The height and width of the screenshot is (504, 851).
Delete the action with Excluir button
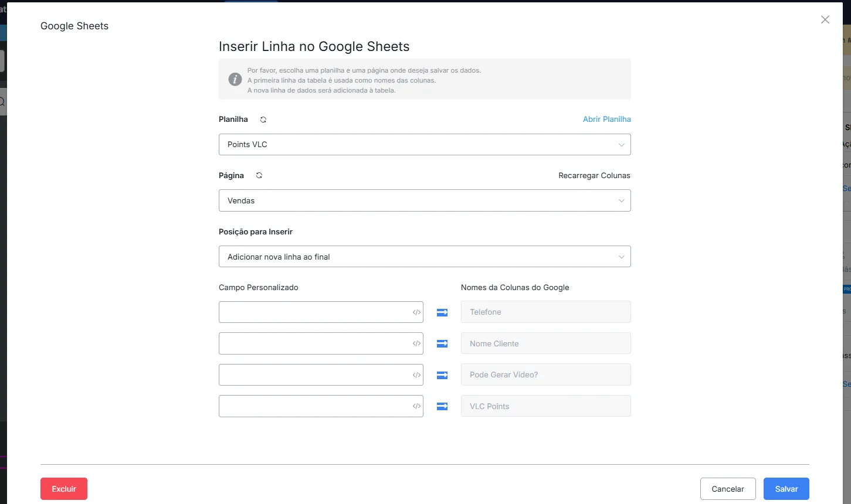64,489
